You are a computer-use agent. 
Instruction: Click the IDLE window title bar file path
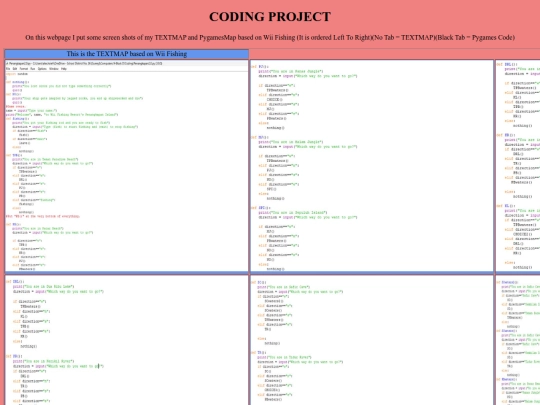[x=84, y=63]
